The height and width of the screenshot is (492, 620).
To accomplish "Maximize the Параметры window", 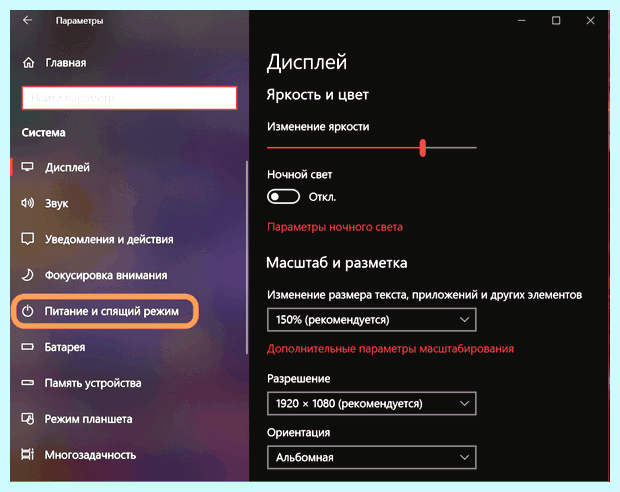I will [x=556, y=20].
